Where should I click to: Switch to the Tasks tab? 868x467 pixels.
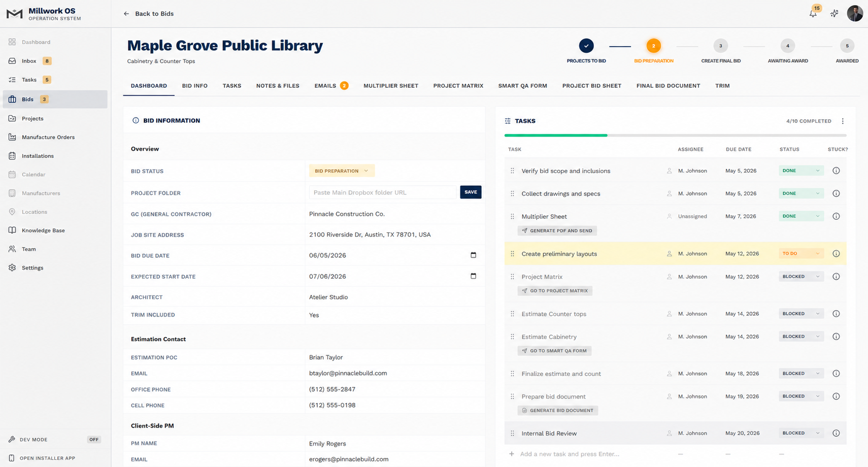click(x=232, y=86)
